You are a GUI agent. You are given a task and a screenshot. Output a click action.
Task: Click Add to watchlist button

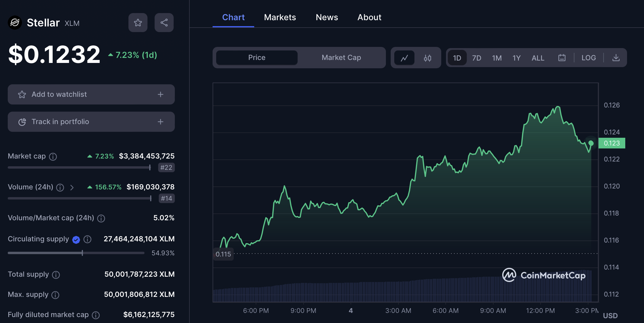pyautogui.click(x=91, y=94)
